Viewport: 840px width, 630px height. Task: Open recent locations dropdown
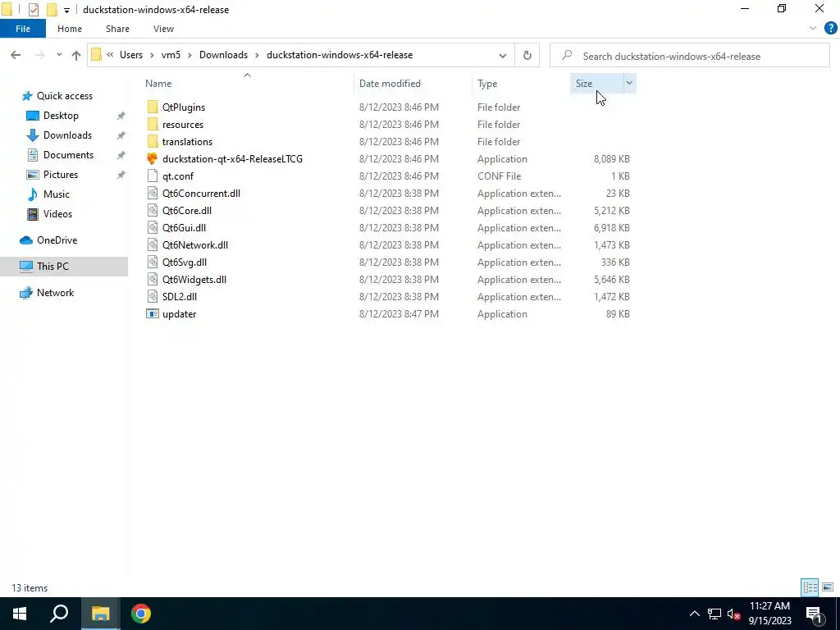coord(59,55)
